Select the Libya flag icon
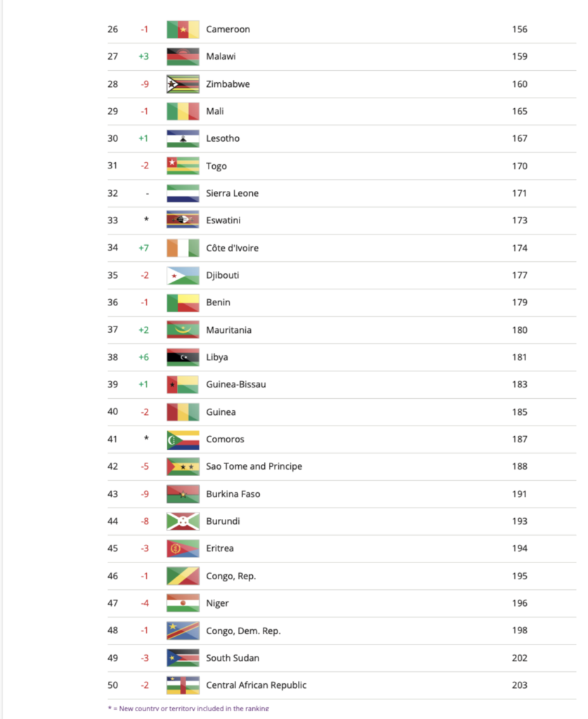588x719 pixels. [x=183, y=357]
